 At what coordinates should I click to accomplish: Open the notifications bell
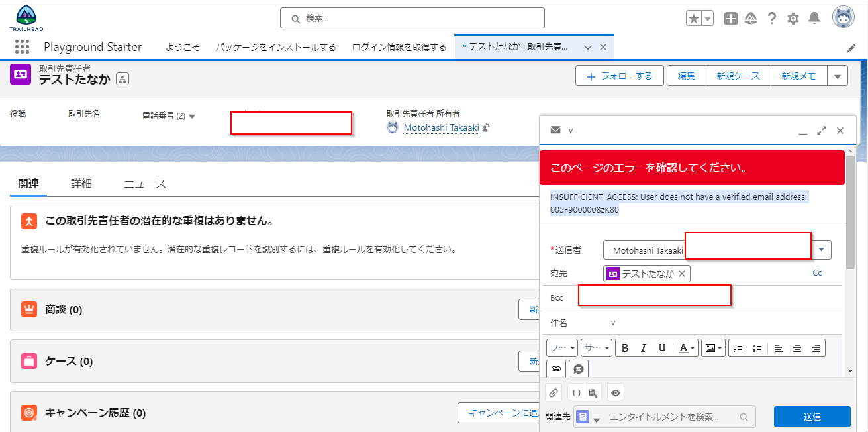pos(814,19)
